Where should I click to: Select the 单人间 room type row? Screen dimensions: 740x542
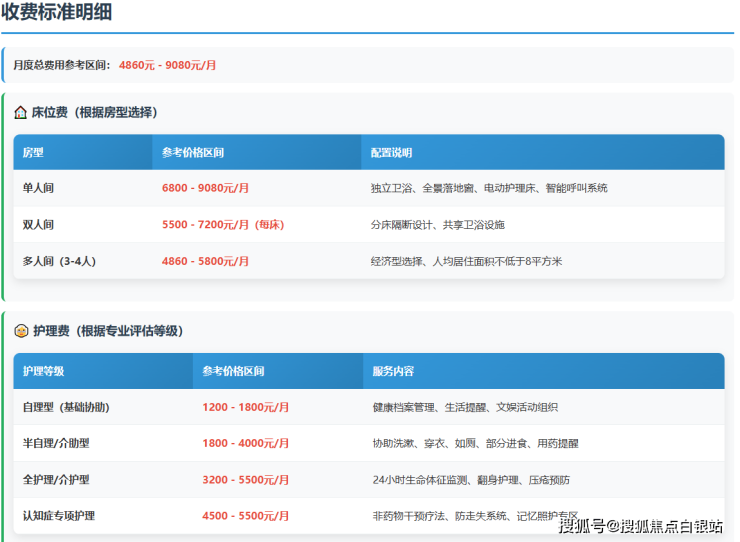click(x=38, y=188)
